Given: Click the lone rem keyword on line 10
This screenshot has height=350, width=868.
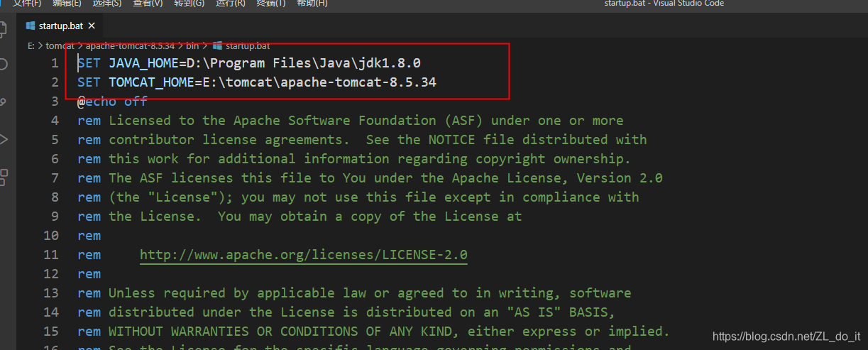Looking at the screenshot, I should click(89, 236).
